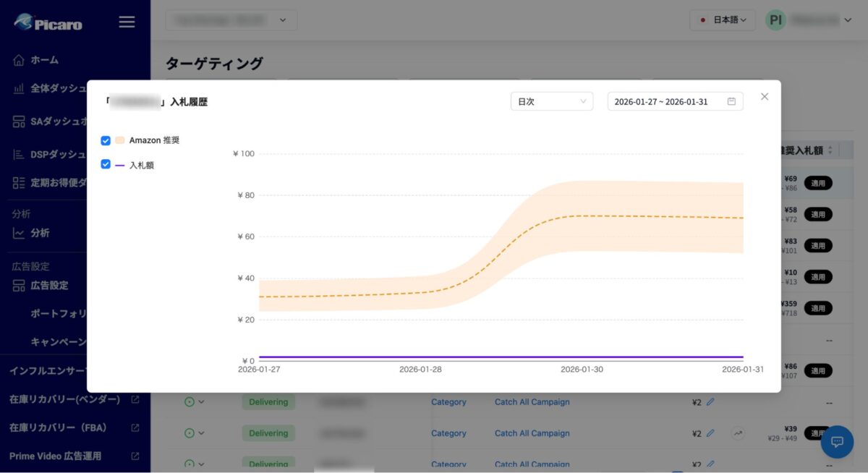Toggle the 入札額 series checkbox

tap(106, 164)
